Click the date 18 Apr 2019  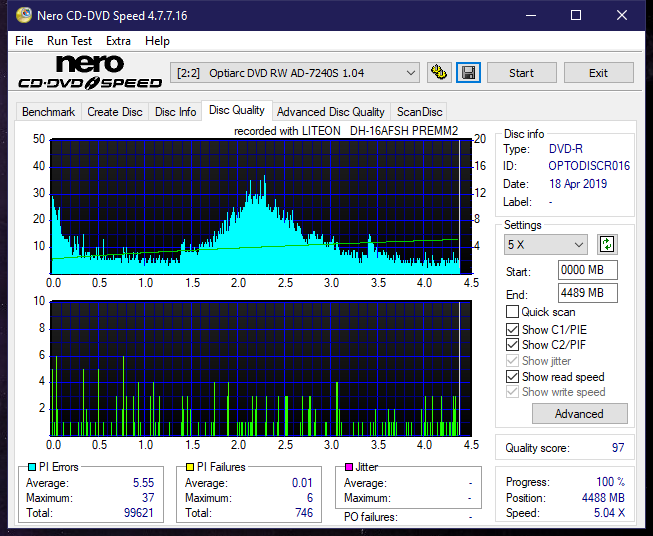pos(578,184)
